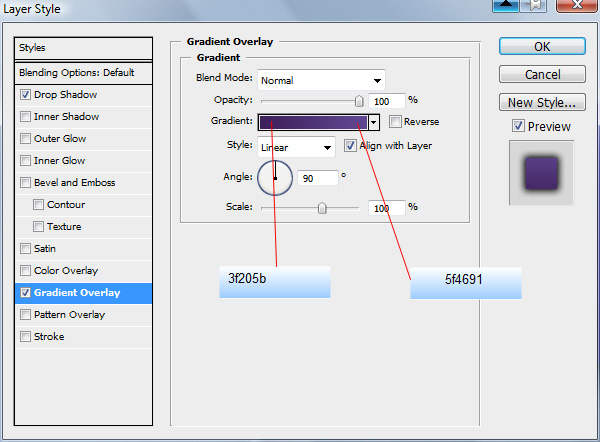This screenshot has width=600, height=442.
Task: Toggle Align with Layer checkbox
Action: click(x=350, y=146)
